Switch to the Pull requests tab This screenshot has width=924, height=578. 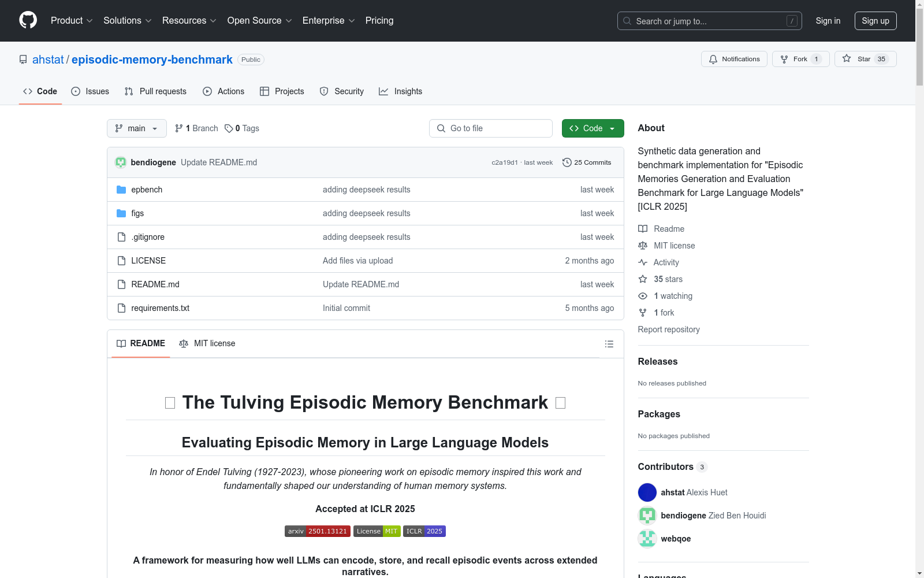click(x=155, y=91)
